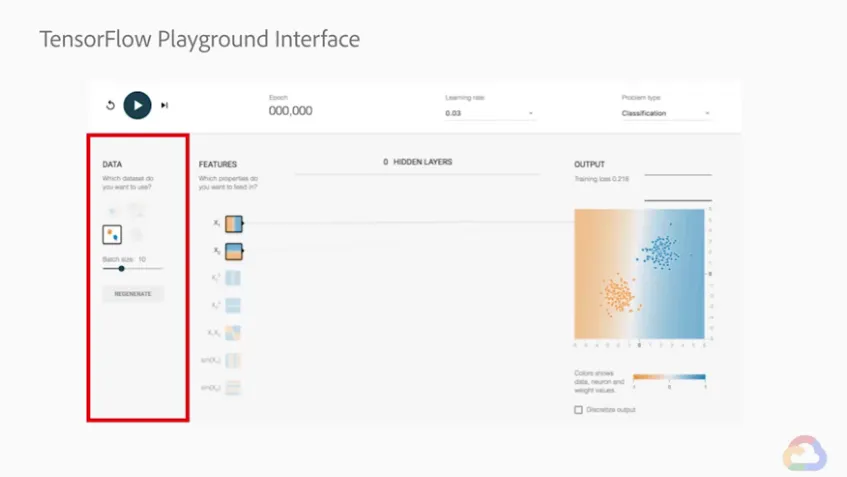Viewport: 847px width, 477px height.
Task: Click the Problem type label
Action: pyautogui.click(x=641, y=97)
